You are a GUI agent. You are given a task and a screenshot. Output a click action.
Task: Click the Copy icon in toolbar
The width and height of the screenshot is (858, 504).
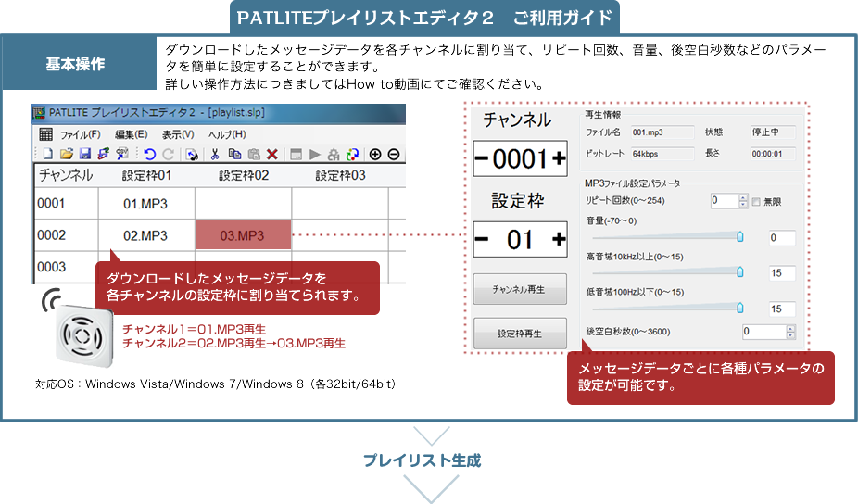pos(234,155)
